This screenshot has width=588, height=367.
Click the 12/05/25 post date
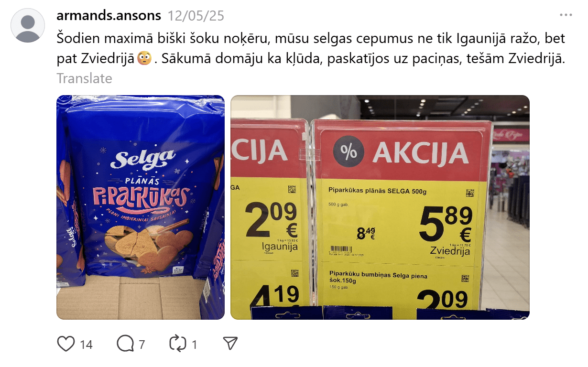(196, 16)
